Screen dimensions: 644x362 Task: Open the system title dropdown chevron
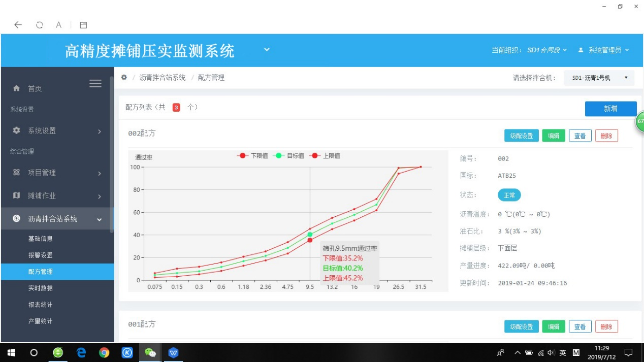[267, 50]
